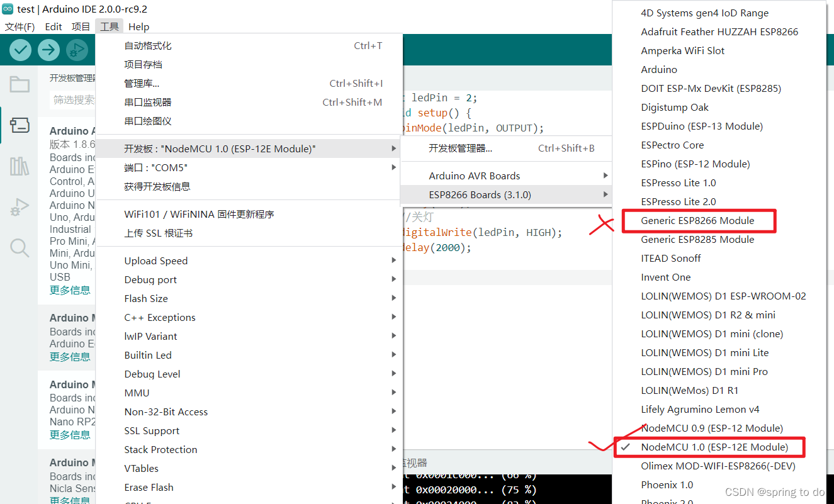Open 开发板管理器... from submenu

point(506,148)
